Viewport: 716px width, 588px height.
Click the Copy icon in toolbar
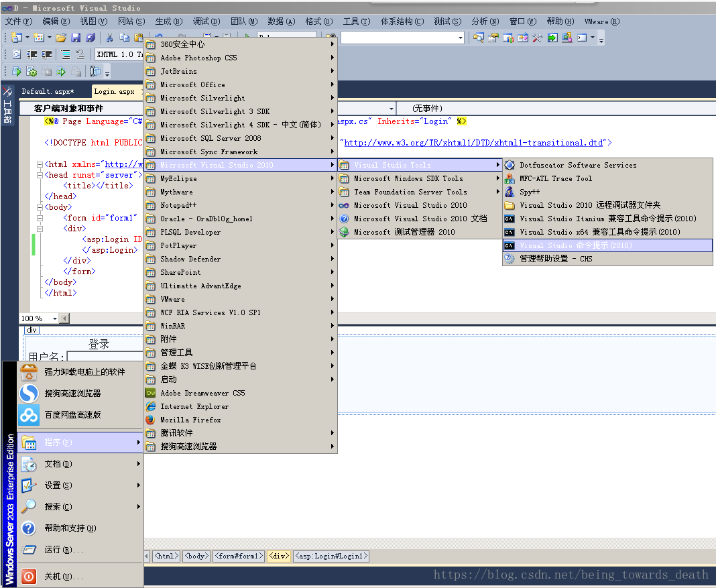tap(124, 38)
